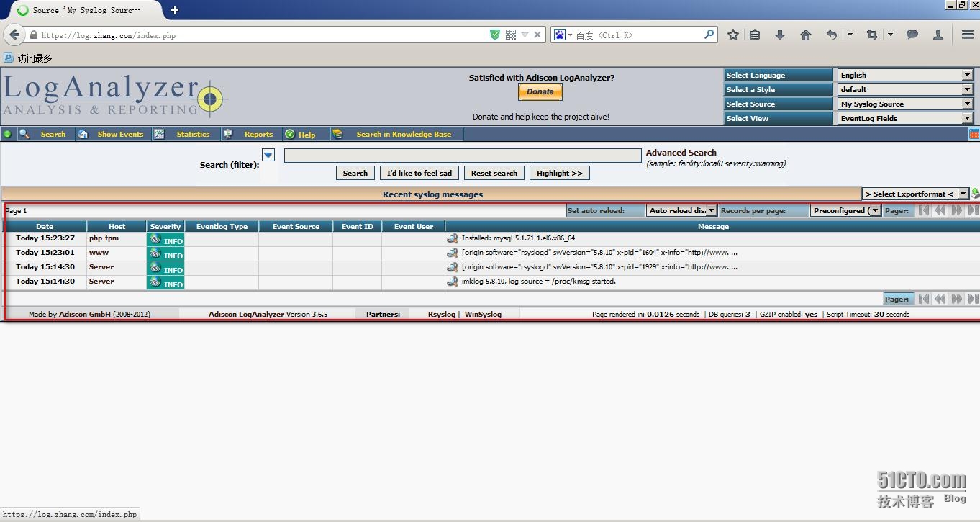The image size is (980, 522).
Task: Open the address bar history dropdown arrow
Action: 525,35
